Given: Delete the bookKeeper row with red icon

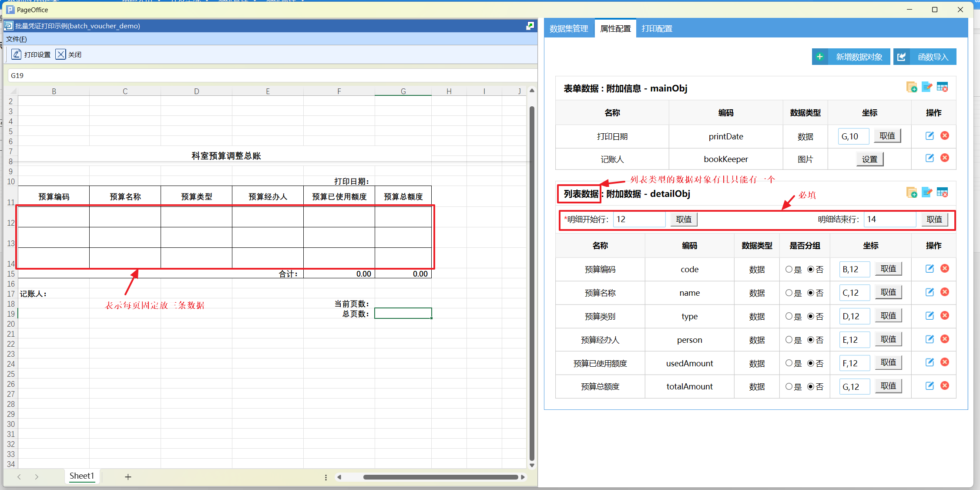Looking at the screenshot, I should [x=945, y=158].
